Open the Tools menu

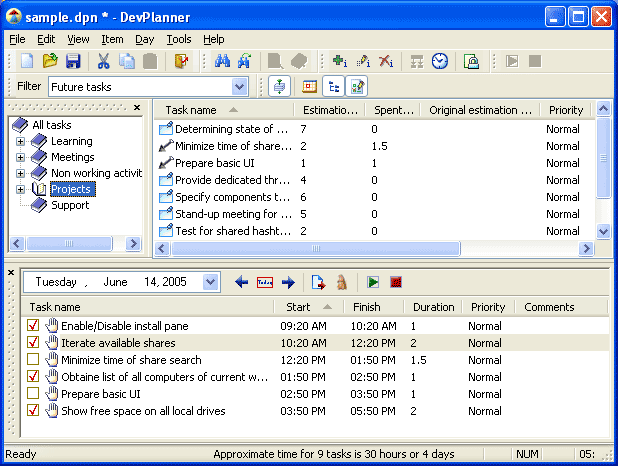coord(179,39)
